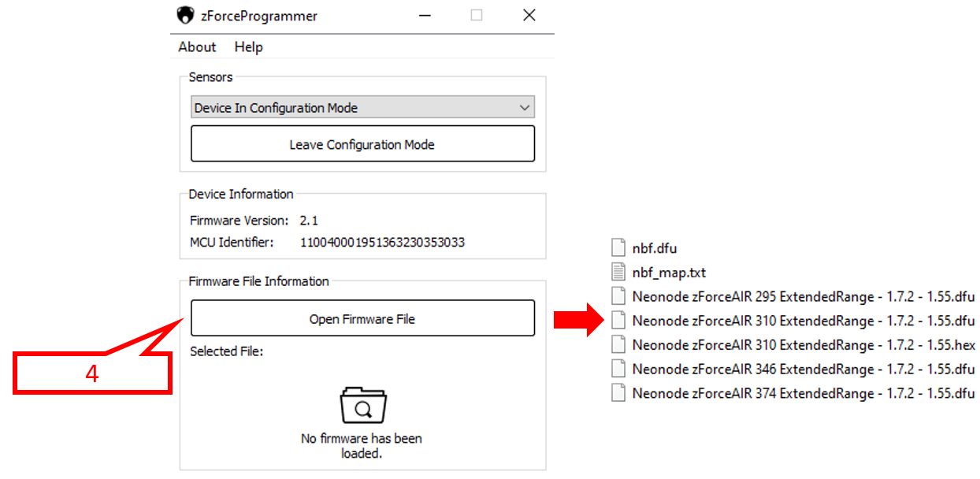Minimize the zForceProgrammer window
This screenshot has height=479, width=980.
click(x=424, y=16)
